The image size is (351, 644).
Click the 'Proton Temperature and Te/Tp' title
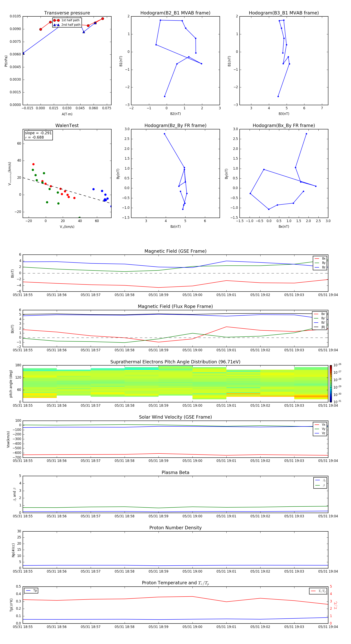(175, 583)
